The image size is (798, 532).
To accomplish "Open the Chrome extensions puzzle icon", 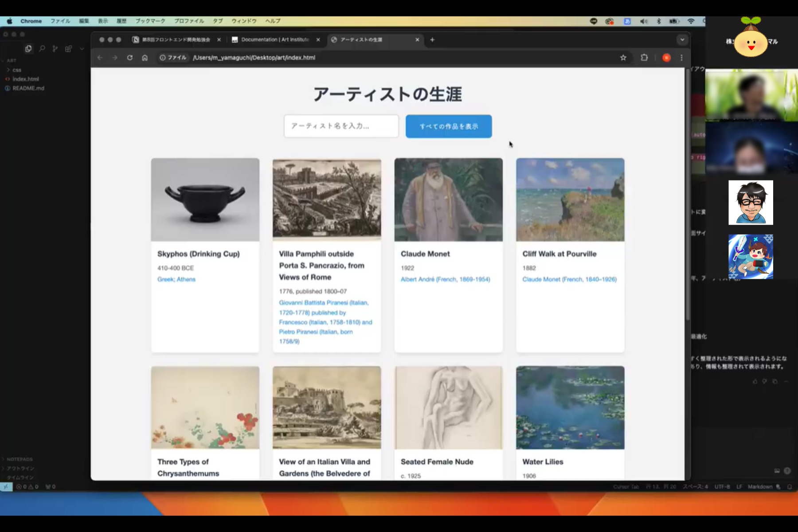I will point(644,58).
